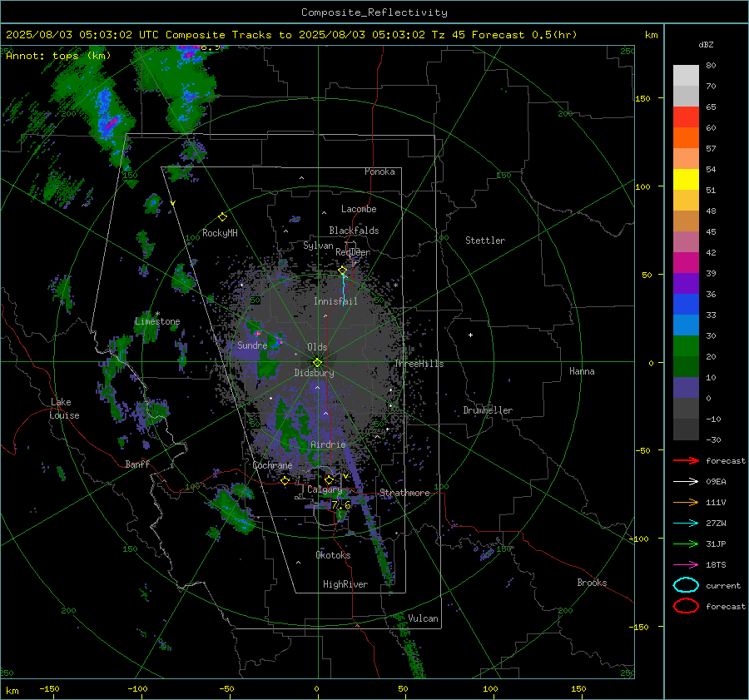The image size is (749, 700).
Task: Click the Banff label
Action: [137, 464]
